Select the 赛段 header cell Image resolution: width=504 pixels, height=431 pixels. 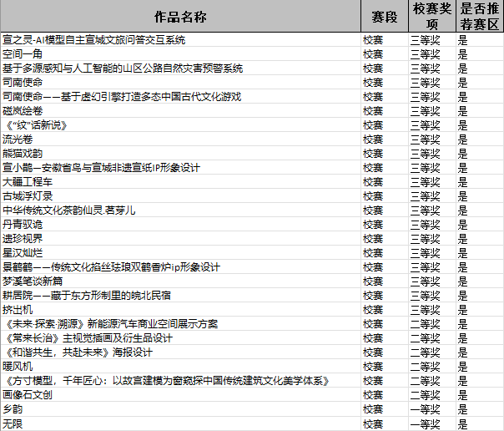point(384,17)
